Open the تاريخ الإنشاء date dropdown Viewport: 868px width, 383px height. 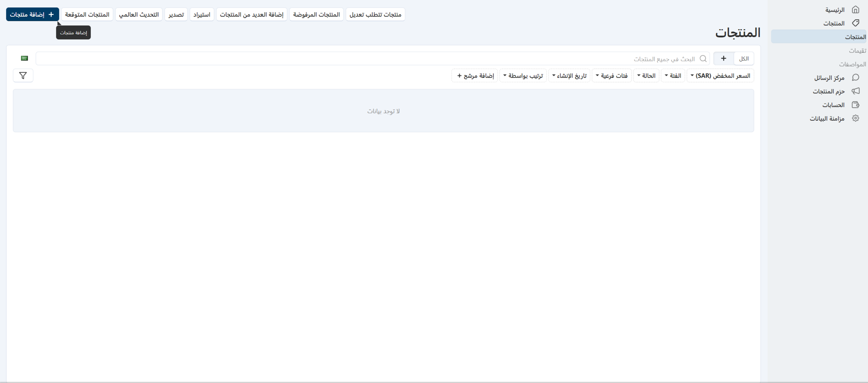(569, 76)
